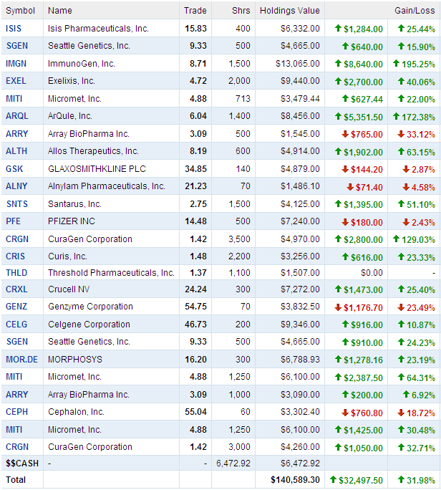Click the red down arrow beside 23.49%
The image size is (441, 490).
401,307
